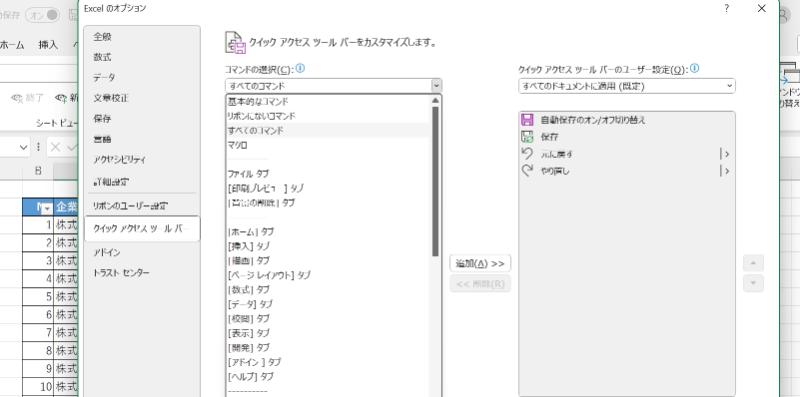Choose 基本的なコマンド from the list

click(329, 102)
